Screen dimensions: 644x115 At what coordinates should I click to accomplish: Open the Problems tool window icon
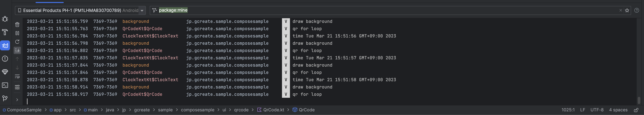click(5, 59)
